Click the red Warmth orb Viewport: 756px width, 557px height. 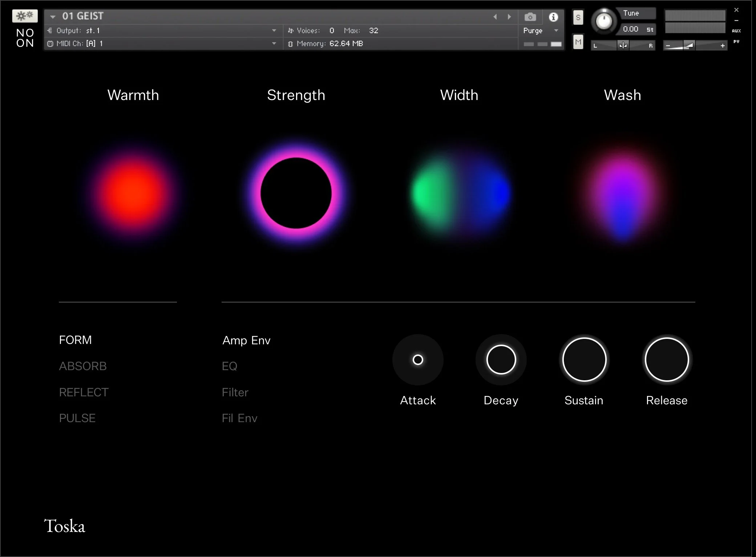click(133, 193)
